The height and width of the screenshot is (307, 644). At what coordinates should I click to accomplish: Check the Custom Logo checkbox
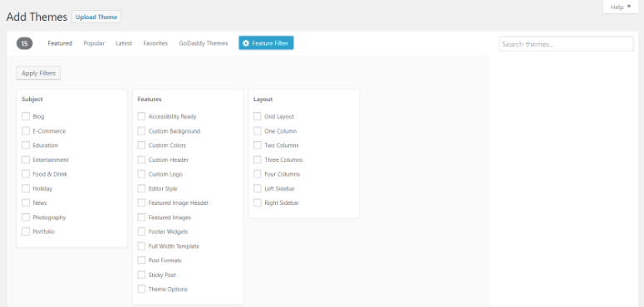pyautogui.click(x=142, y=173)
